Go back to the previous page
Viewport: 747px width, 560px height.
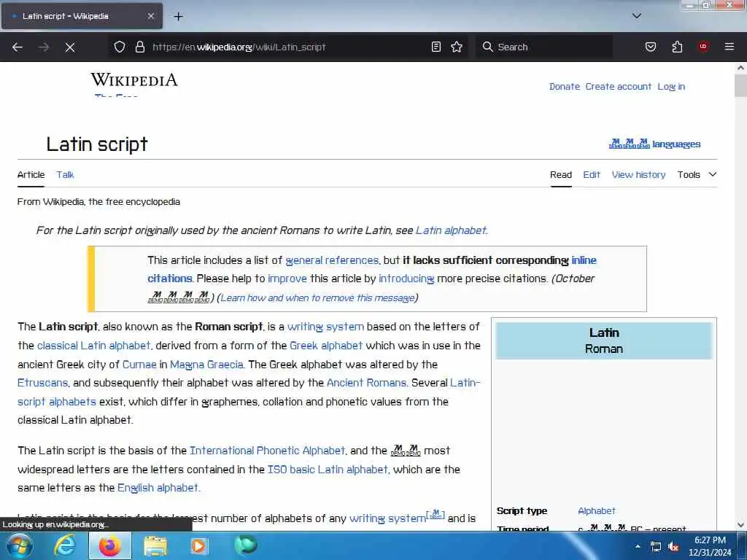[18, 47]
